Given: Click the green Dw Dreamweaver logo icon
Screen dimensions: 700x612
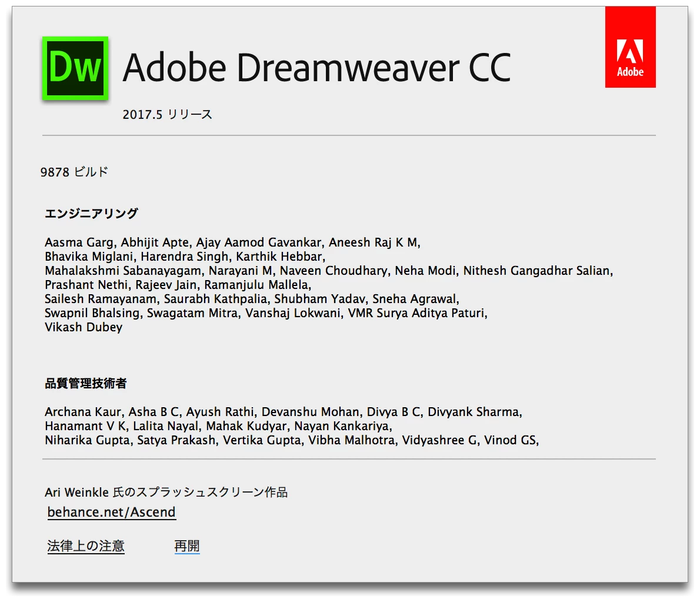Looking at the screenshot, I should [75, 68].
